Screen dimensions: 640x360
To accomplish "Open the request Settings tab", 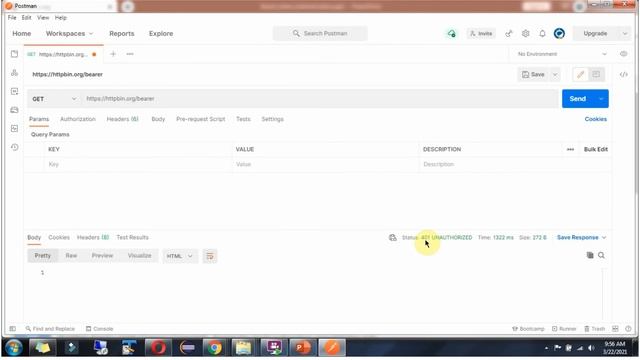I will (272, 119).
